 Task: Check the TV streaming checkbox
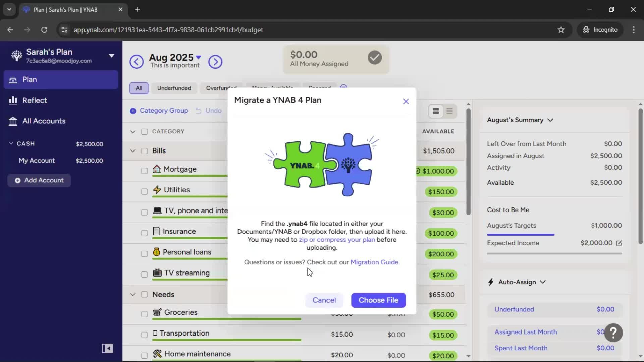pyautogui.click(x=144, y=275)
